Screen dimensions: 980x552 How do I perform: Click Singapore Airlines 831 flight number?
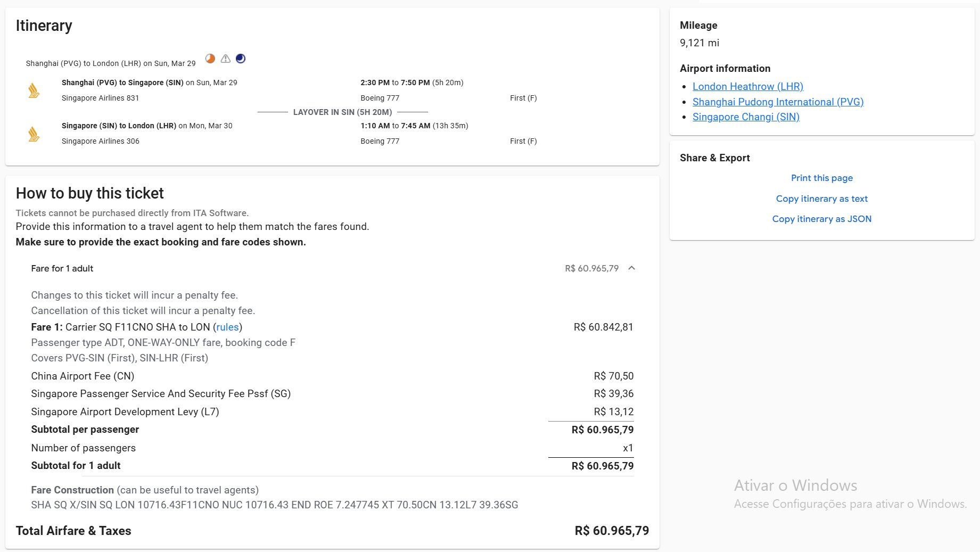pos(101,98)
